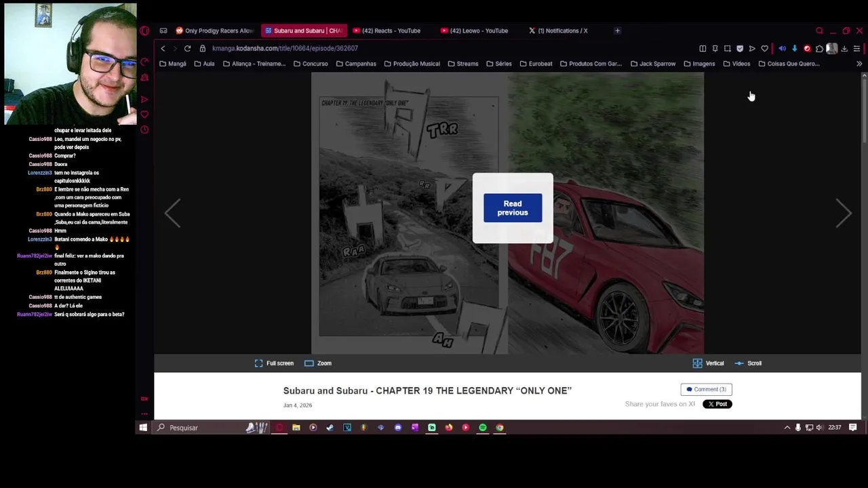This screenshot has height=488, width=868.
Task: Take a snapshot with camera icon
Action: (728, 48)
